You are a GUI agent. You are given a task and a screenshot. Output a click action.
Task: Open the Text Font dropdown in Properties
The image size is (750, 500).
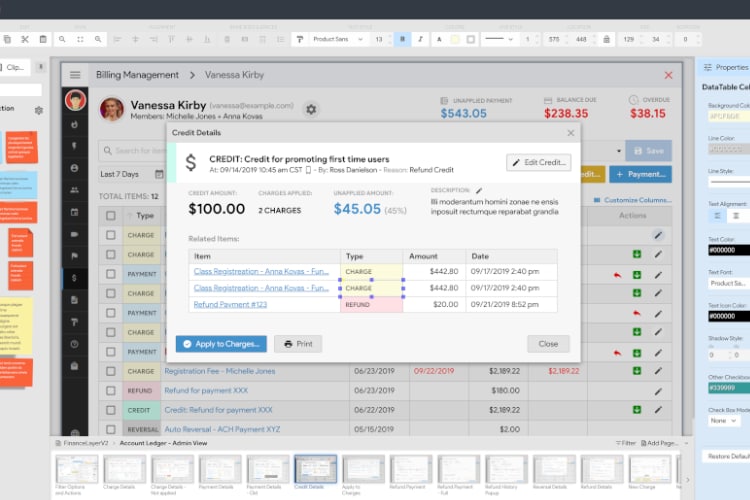coord(729,283)
